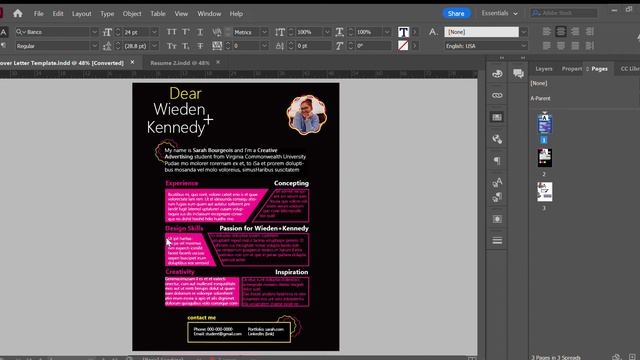Image resolution: width=640 pixels, height=360 pixels.
Task: Open the Help menu
Action: click(236, 13)
